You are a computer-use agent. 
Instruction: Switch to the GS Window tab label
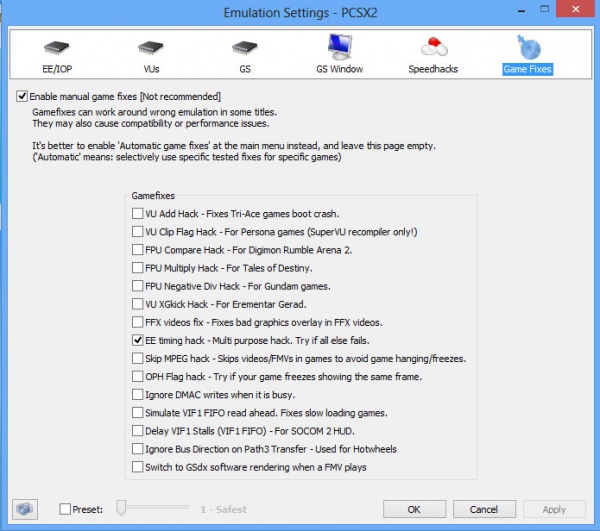click(x=339, y=69)
